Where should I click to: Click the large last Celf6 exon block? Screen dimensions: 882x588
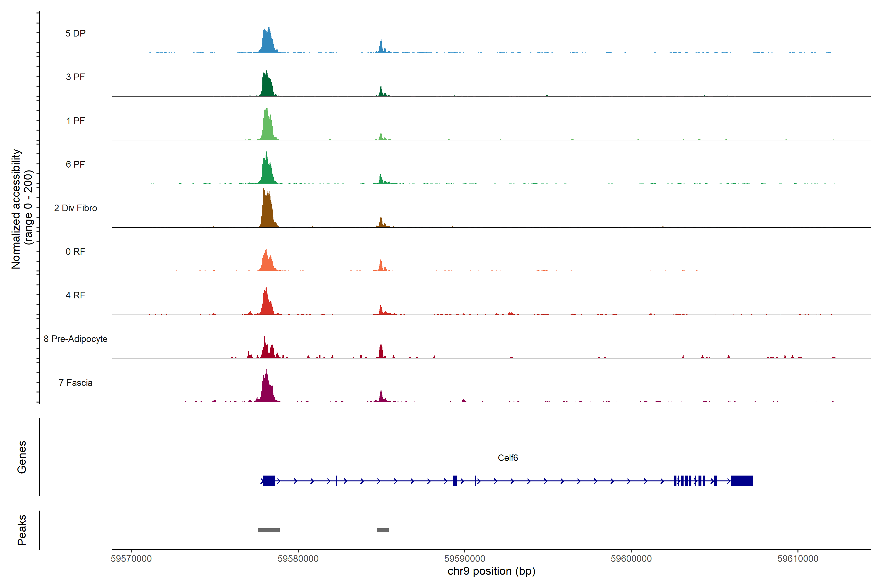[x=742, y=481]
